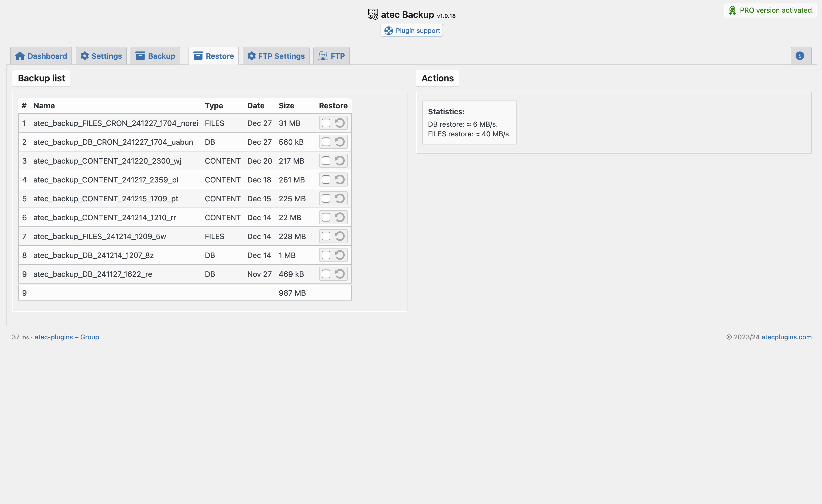This screenshot has height=504, width=822.
Task: Select the name atec_backup_DB_241214_1207_8z
Action: tap(93, 255)
